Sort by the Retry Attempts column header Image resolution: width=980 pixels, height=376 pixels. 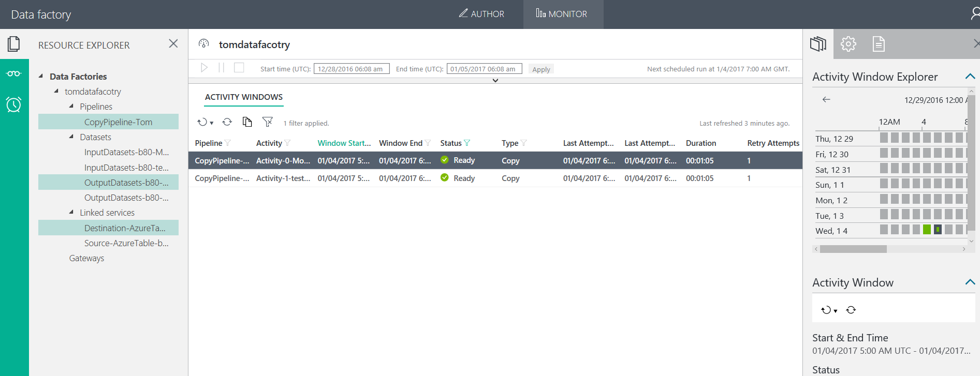[773, 143]
